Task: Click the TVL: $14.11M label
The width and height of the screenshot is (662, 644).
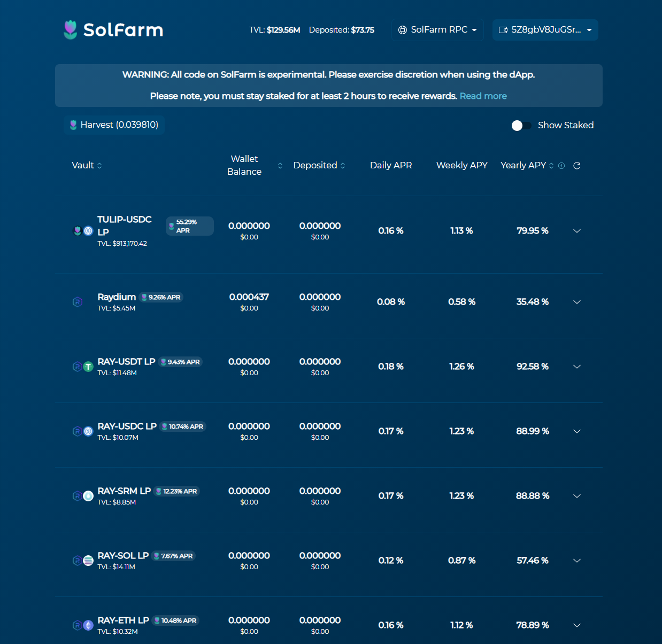Action: point(116,567)
